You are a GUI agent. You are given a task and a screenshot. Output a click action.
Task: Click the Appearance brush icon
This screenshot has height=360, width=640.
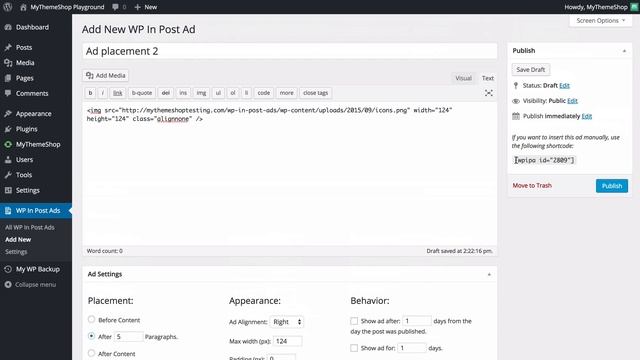tap(8, 113)
